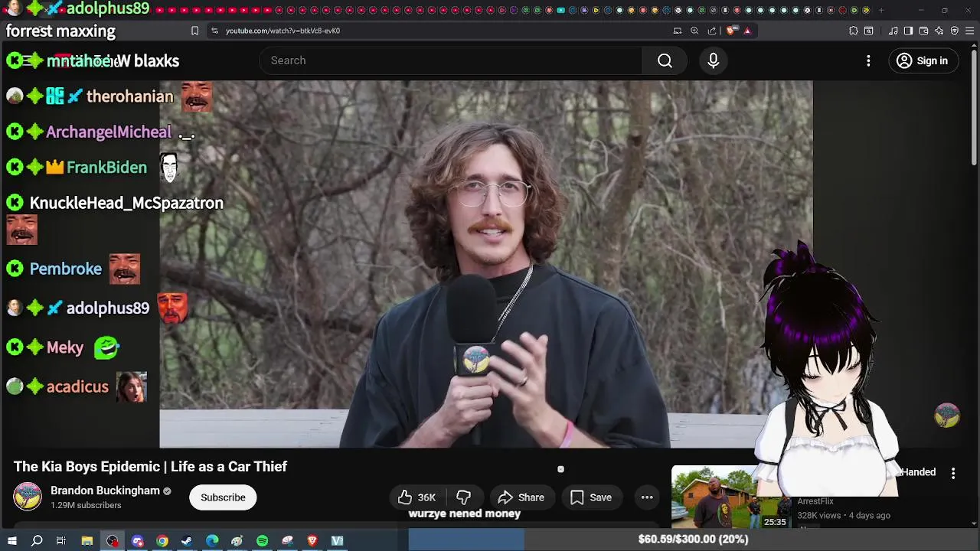Screen dimensions: 980x551
Task: Save video to playlist
Action: [x=591, y=497]
